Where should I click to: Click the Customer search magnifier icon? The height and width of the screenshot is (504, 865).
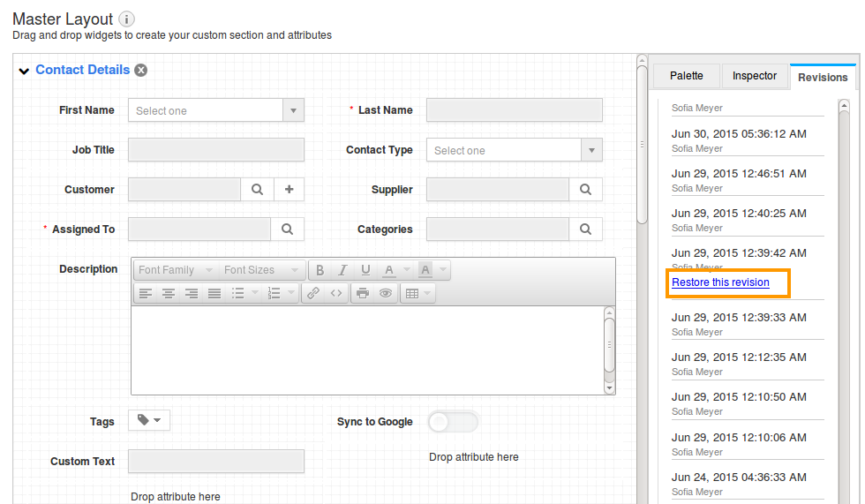pyautogui.click(x=257, y=189)
